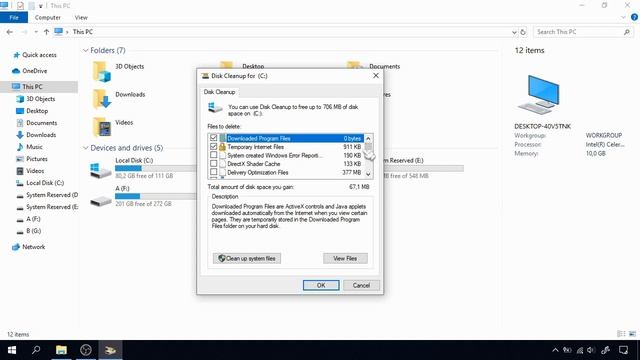
Task: Tick System created Windows Error Reporting checkbox
Action: (213, 155)
